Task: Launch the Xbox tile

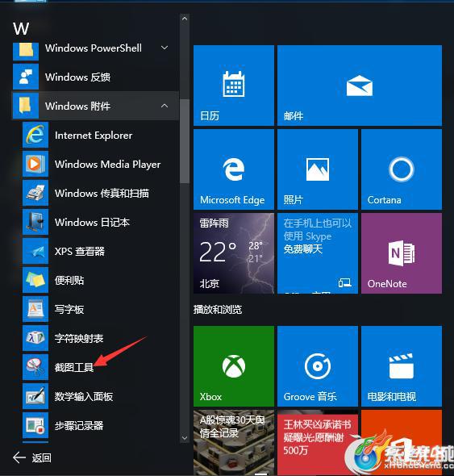Action: [x=234, y=366]
